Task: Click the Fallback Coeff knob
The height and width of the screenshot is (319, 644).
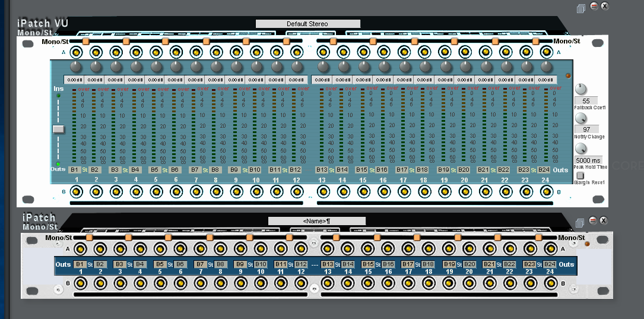Action: 580,89
